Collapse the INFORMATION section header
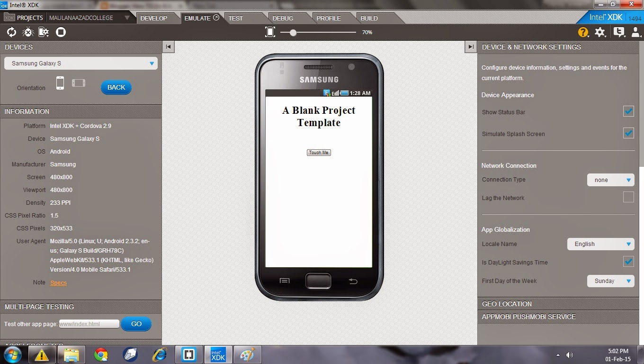Screen dimensions: 644x364 (80, 111)
